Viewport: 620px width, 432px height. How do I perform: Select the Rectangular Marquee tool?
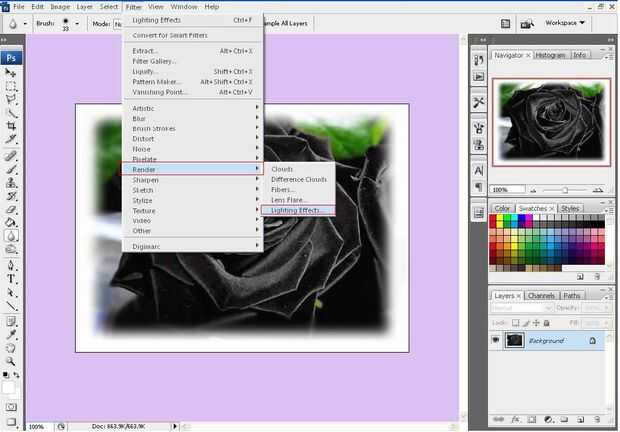(x=11, y=86)
